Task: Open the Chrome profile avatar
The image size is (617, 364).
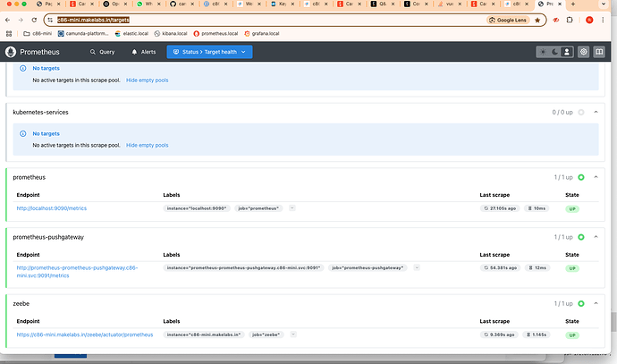Action: (589, 20)
